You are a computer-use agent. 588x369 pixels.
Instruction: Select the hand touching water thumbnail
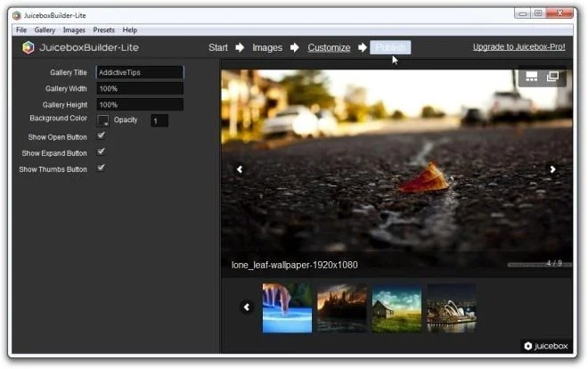[287, 307]
